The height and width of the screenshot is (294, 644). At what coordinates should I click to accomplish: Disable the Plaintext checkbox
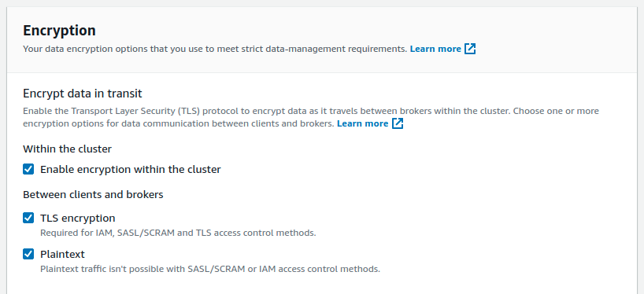click(28, 254)
